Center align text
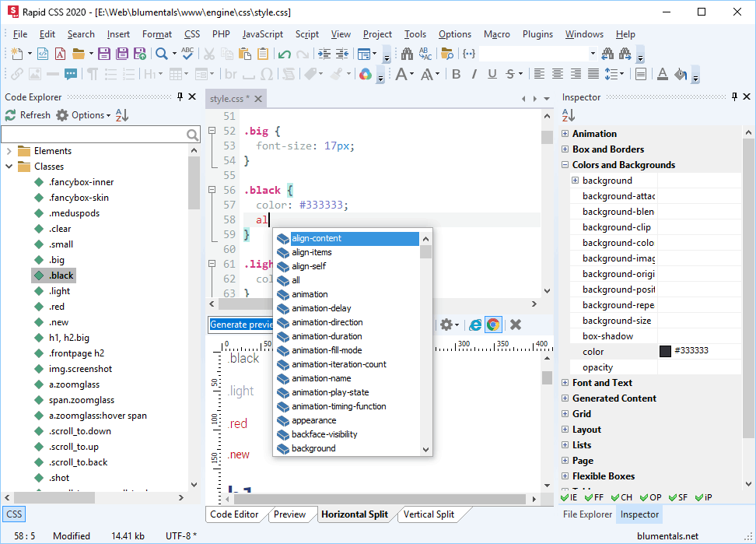 558,74
